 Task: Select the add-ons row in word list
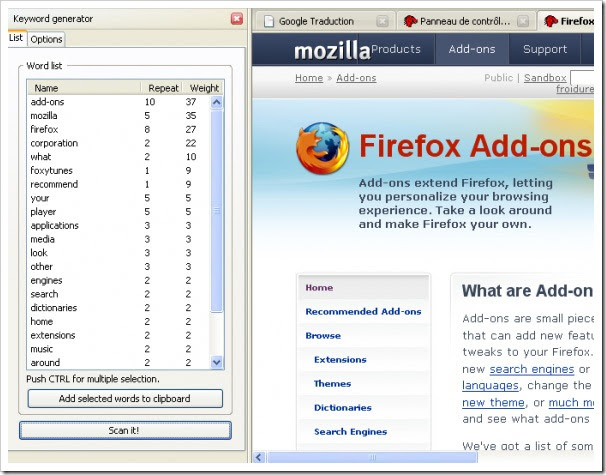tap(119, 102)
